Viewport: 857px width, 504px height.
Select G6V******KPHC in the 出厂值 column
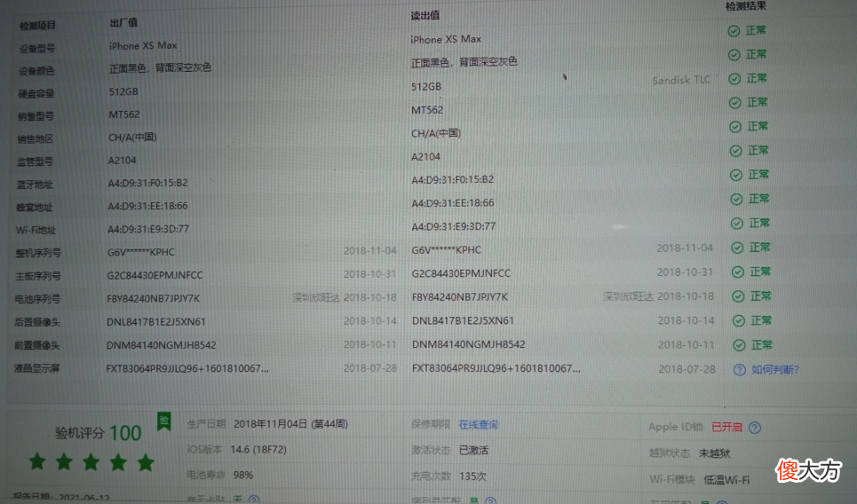(141, 252)
